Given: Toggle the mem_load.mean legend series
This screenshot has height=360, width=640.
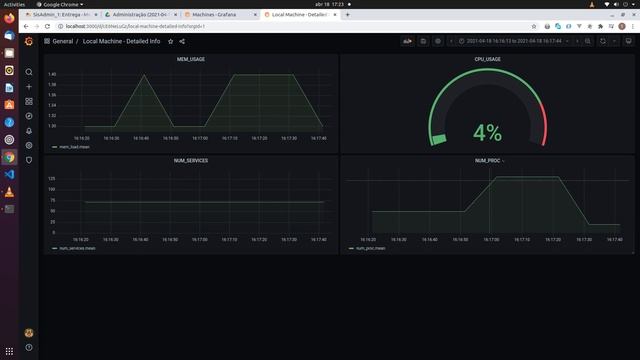Looking at the screenshot, I should (x=74, y=147).
